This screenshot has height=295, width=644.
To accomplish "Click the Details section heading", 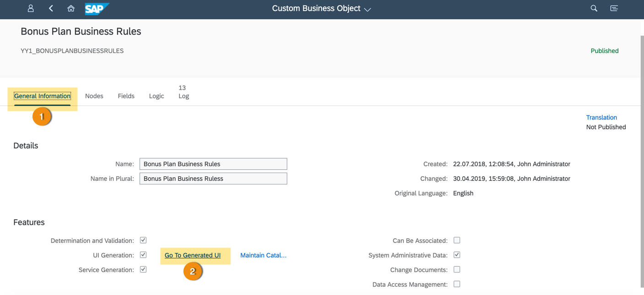I will point(26,146).
